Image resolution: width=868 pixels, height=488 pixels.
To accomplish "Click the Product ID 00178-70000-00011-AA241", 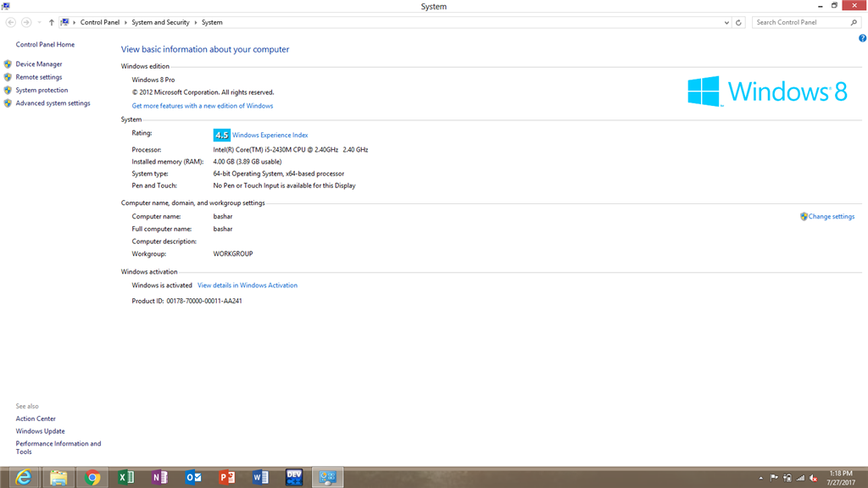I will [204, 301].
